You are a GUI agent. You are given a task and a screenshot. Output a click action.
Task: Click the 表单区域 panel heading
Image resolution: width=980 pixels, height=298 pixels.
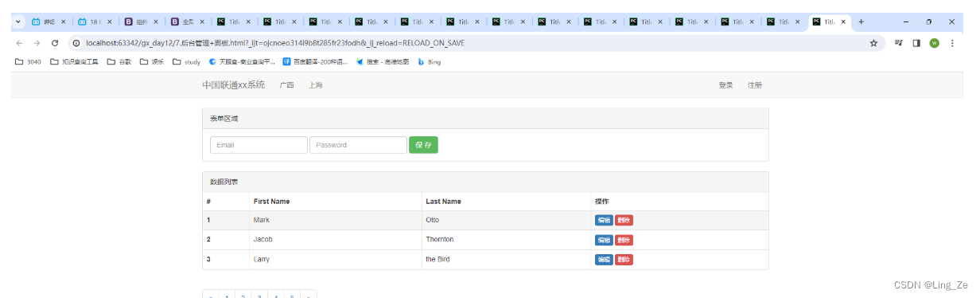click(x=485, y=118)
